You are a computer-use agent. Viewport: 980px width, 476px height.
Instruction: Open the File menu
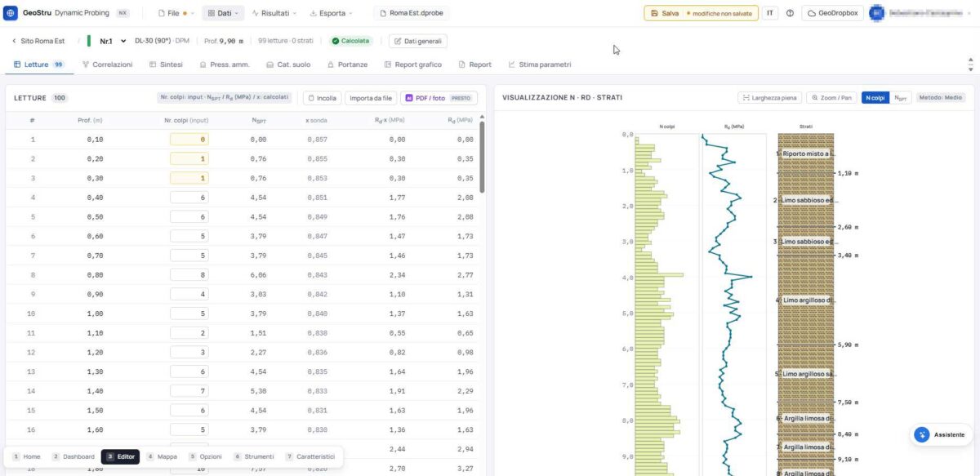coord(176,13)
